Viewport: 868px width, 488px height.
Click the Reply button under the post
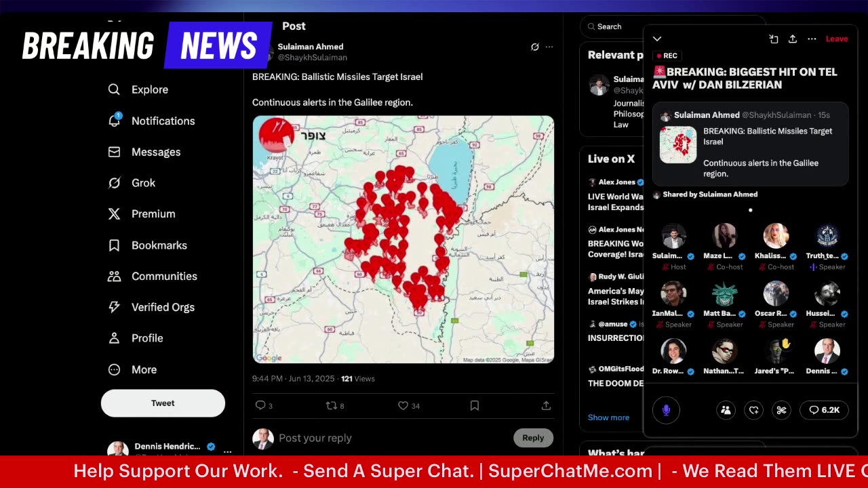(533, 438)
